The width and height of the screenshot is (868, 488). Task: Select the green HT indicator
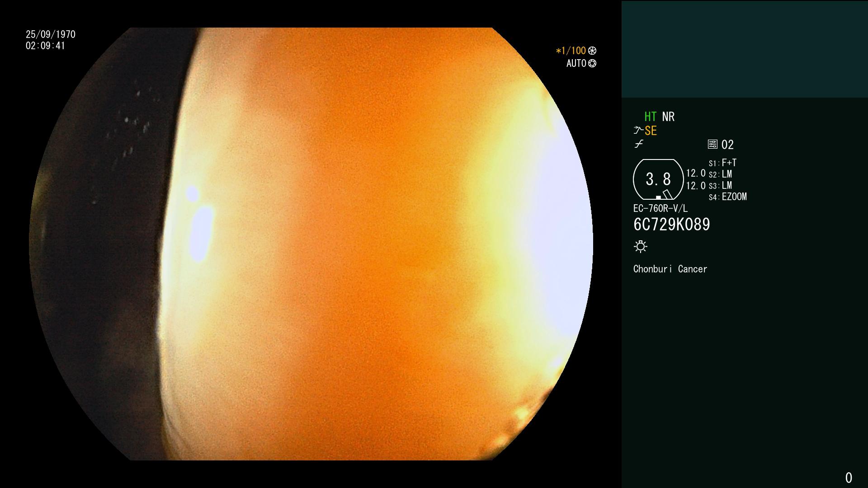point(651,117)
